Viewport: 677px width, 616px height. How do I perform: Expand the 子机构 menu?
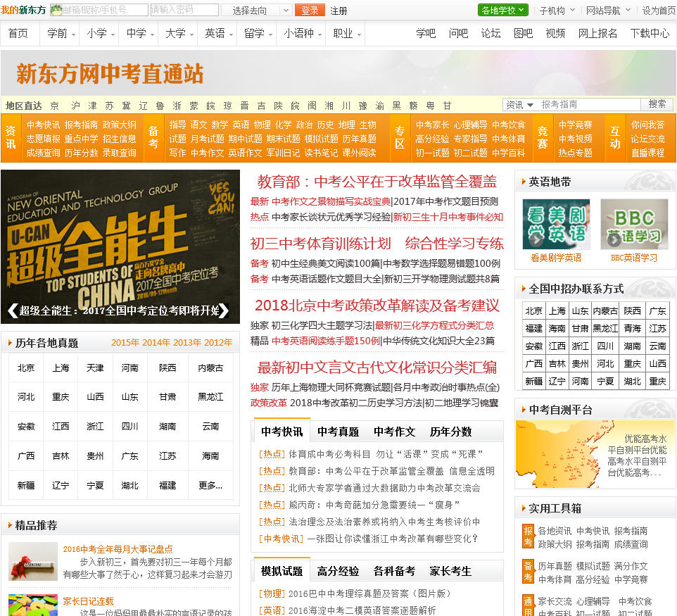coord(557,11)
